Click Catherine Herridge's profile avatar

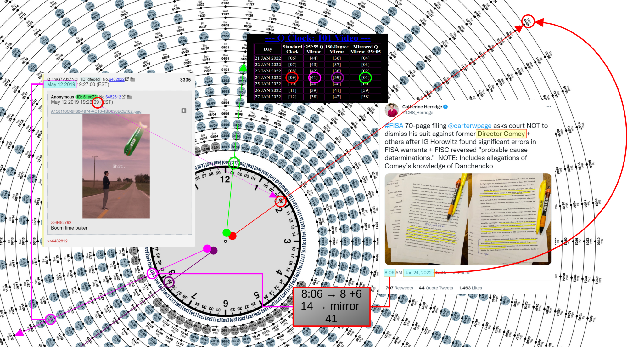click(x=391, y=110)
